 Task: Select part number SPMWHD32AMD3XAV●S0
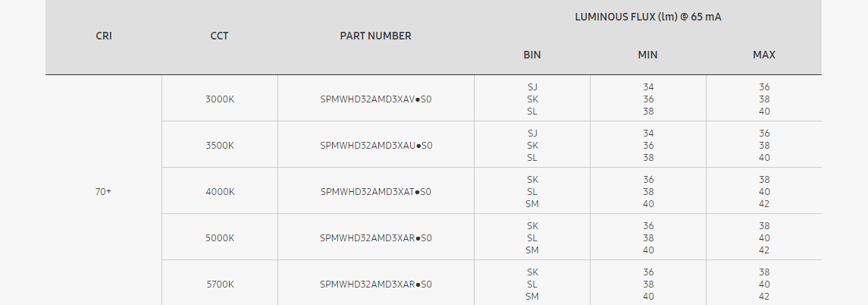[x=376, y=99]
